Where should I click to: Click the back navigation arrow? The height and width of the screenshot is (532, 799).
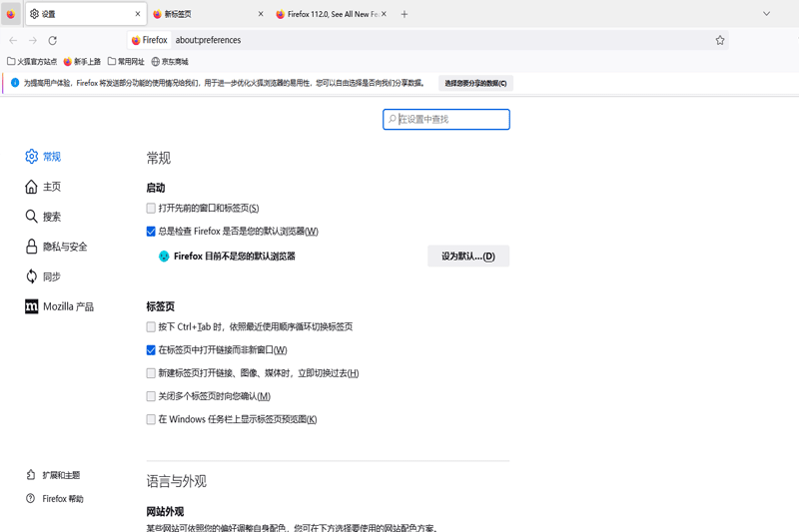[x=13, y=41]
